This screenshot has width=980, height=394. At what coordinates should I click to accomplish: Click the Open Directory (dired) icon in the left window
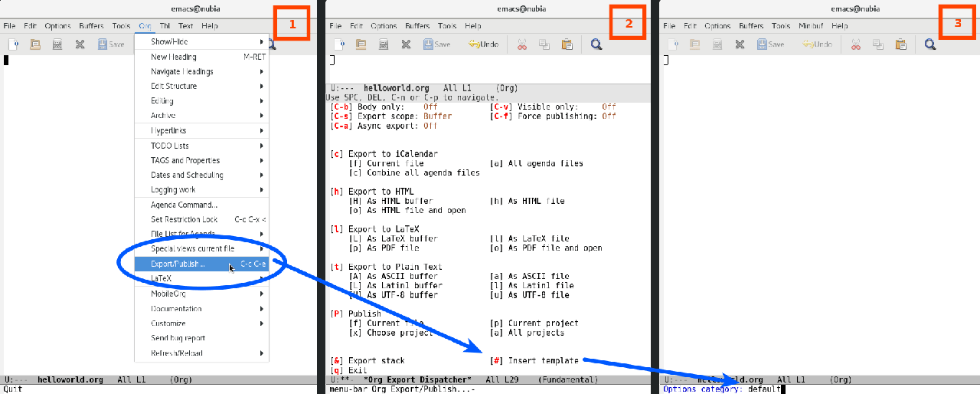(x=57, y=44)
